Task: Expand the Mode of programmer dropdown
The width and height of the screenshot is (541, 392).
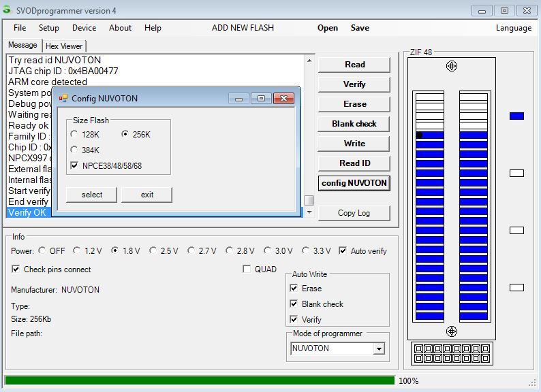Action: pyautogui.click(x=379, y=348)
